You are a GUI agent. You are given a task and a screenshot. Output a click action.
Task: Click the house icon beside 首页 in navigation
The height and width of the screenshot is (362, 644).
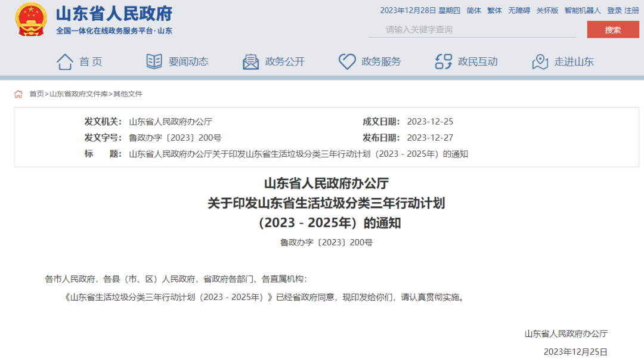point(64,61)
